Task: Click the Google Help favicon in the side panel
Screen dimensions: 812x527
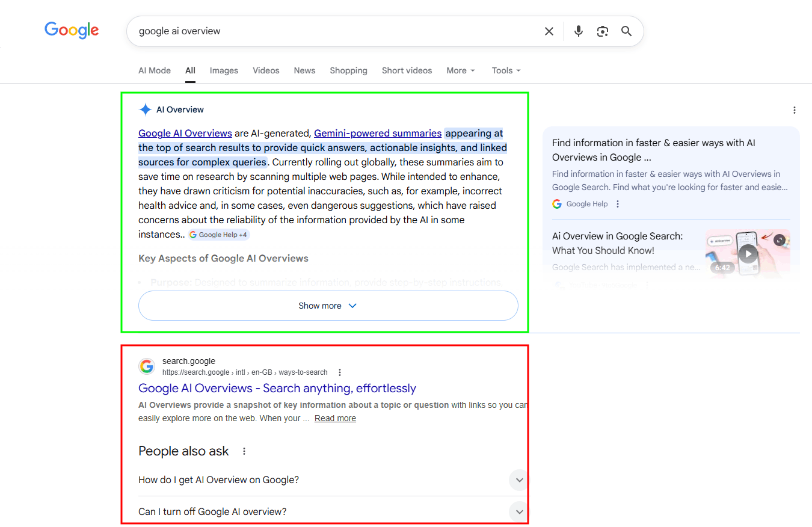Action: (556, 203)
